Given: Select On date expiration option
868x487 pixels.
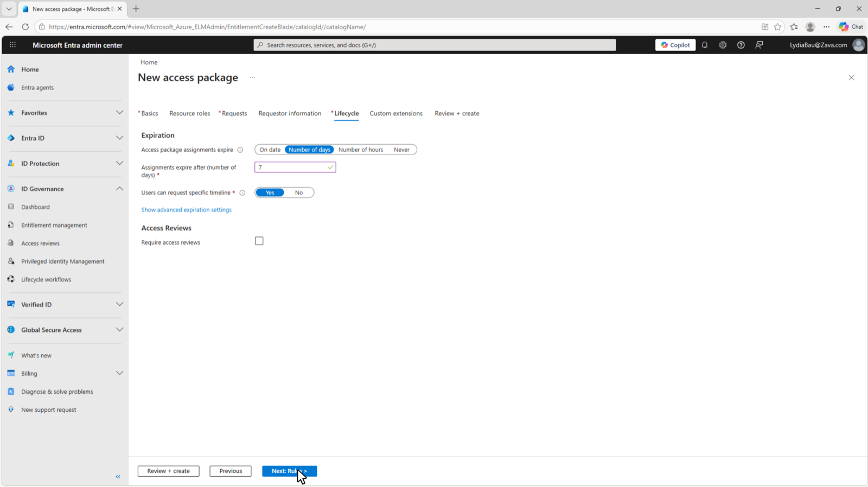Looking at the screenshot, I should pos(270,150).
